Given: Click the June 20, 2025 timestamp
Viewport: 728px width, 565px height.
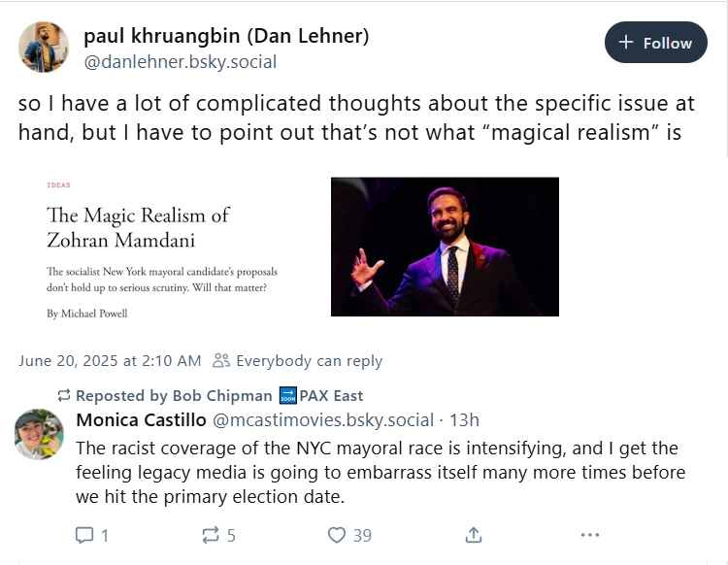Looking at the screenshot, I should pos(110,361).
